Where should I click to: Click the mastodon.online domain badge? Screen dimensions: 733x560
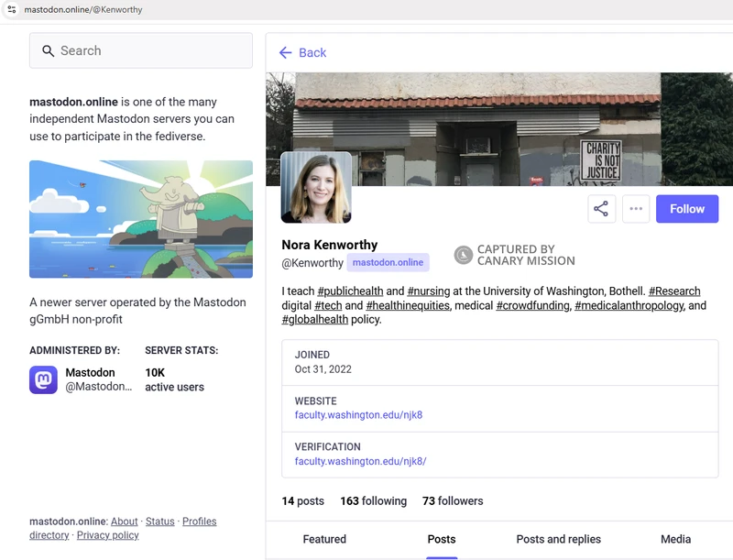pos(388,262)
